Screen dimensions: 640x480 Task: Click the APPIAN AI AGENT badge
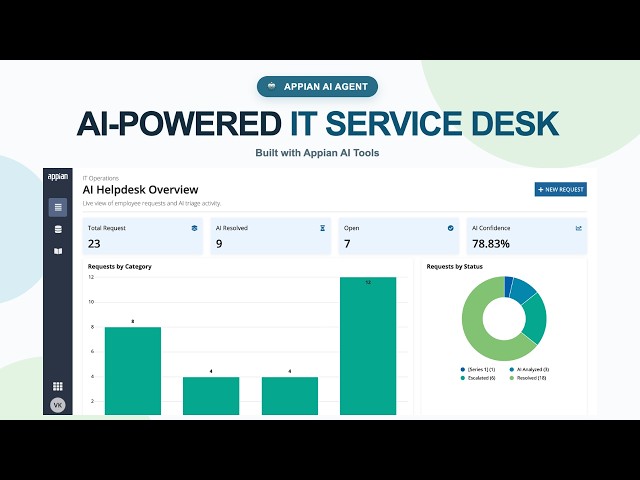[317, 87]
